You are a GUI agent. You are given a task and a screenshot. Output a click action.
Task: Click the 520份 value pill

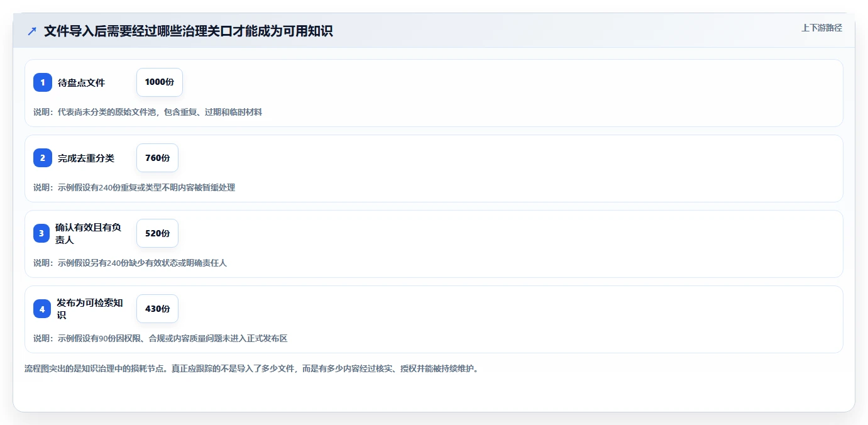coord(157,233)
